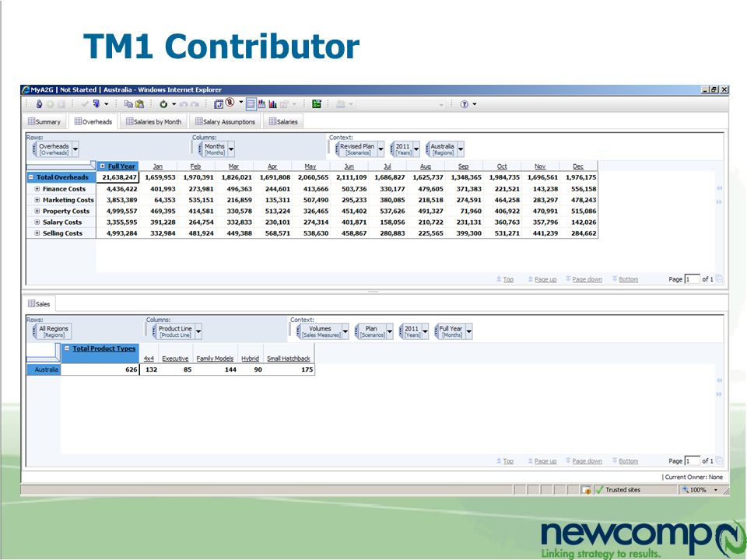Expand the Selling Costs row
The height and width of the screenshot is (560, 747).
pos(37,233)
